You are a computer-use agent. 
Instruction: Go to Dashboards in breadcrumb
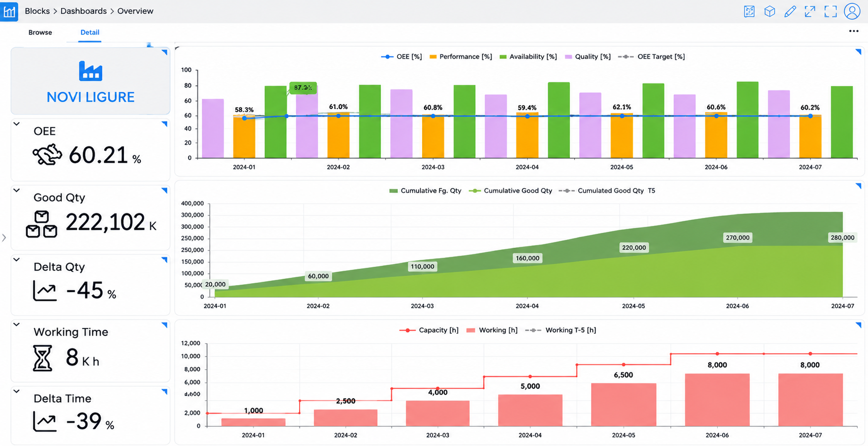(83, 11)
